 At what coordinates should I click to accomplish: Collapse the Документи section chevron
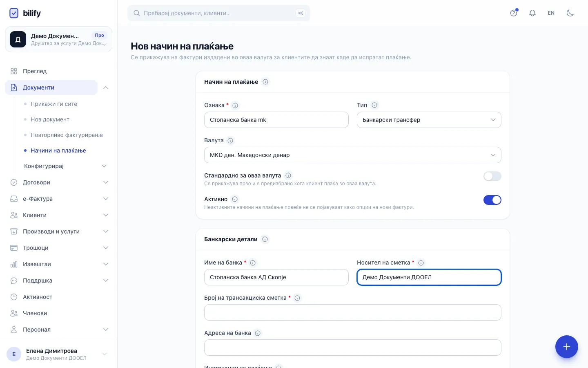pyautogui.click(x=106, y=88)
